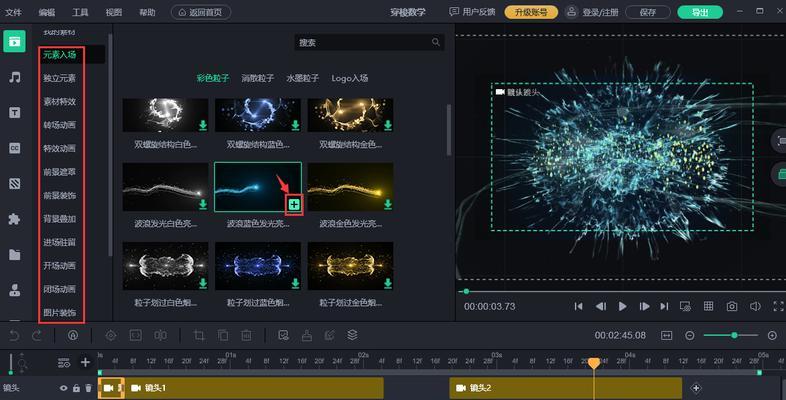Open the 帮助 menu
The width and height of the screenshot is (786, 400).
(147, 12)
